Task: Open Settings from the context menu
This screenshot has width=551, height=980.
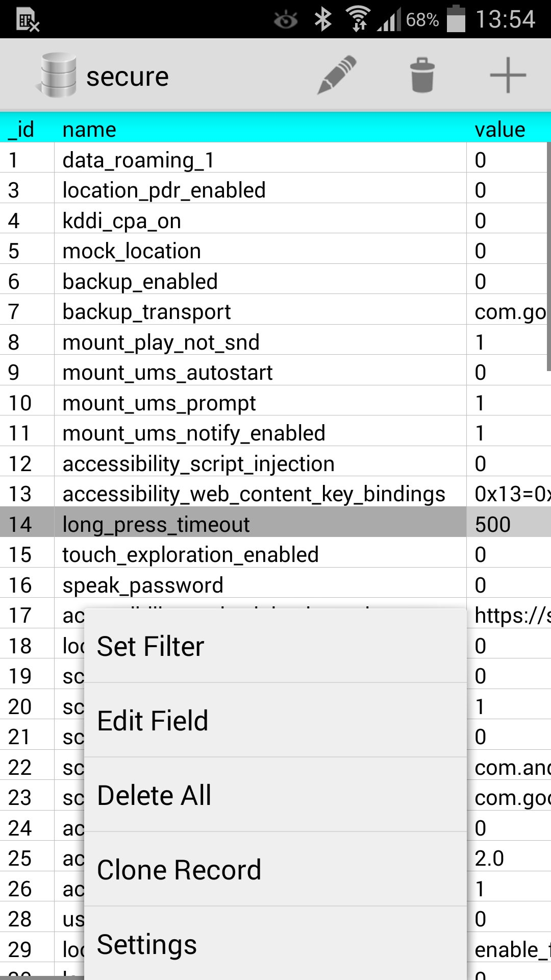Action: point(275,944)
